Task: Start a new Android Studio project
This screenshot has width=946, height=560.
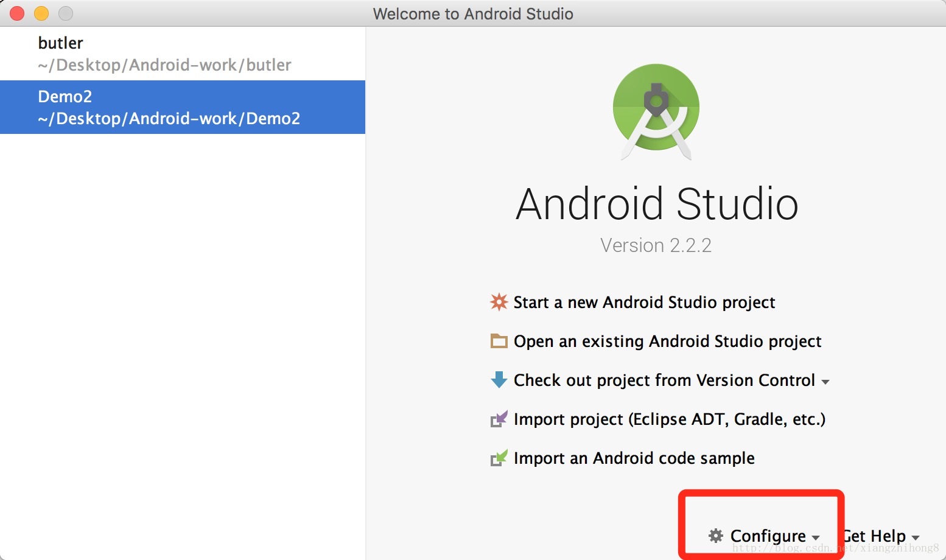Action: click(644, 303)
